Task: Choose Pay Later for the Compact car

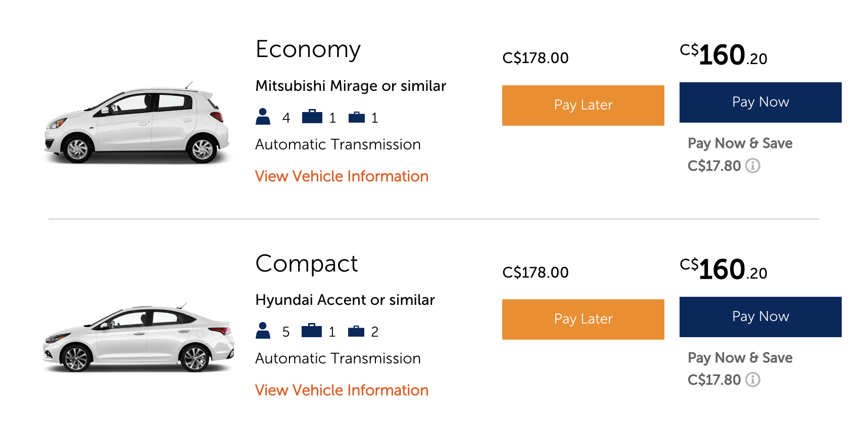Action: (x=583, y=319)
